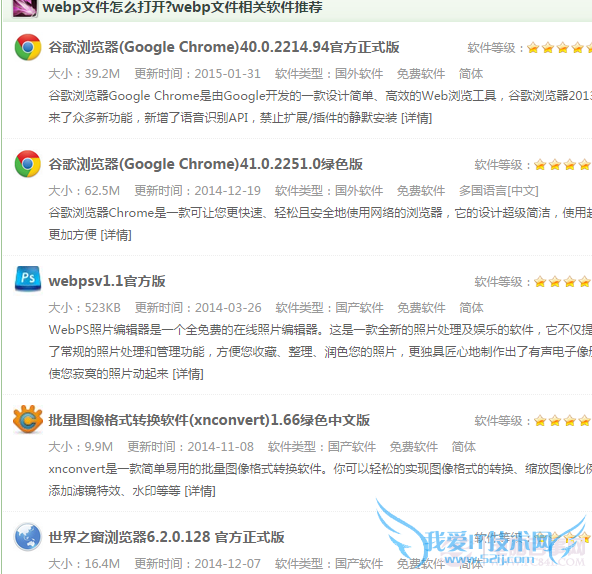Click the 我爱IT技术网 watermark logo
Image resolution: width=592 pixels, height=574 pixels.
pyautogui.click(x=483, y=534)
